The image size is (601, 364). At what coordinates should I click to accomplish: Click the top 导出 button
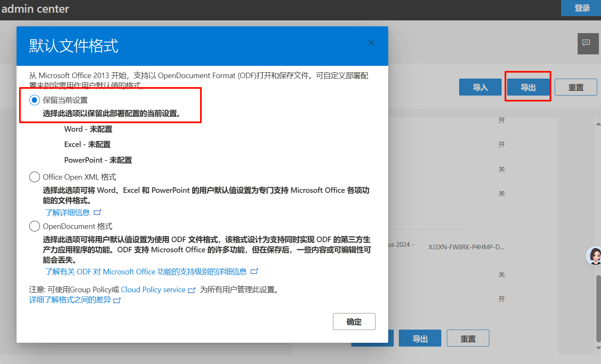(x=528, y=87)
